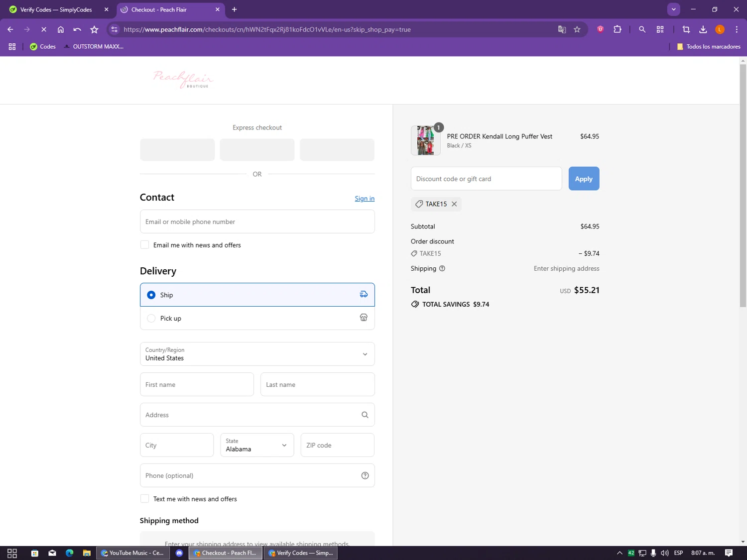Image resolution: width=747 pixels, height=560 pixels.
Task: Open the red shield extension icon
Action: tap(601, 29)
